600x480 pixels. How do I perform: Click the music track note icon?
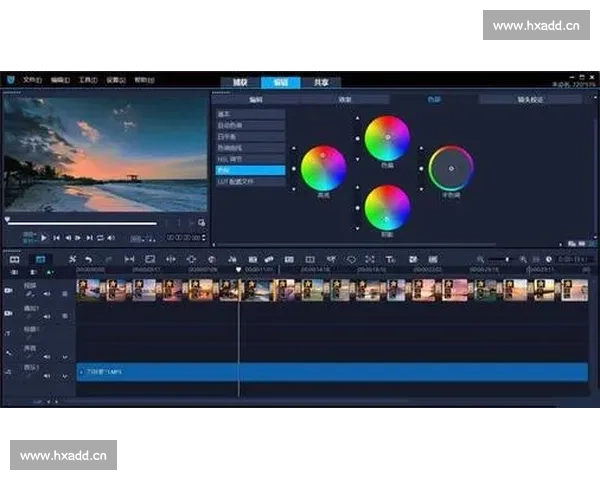pyautogui.click(x=9, y=371)
